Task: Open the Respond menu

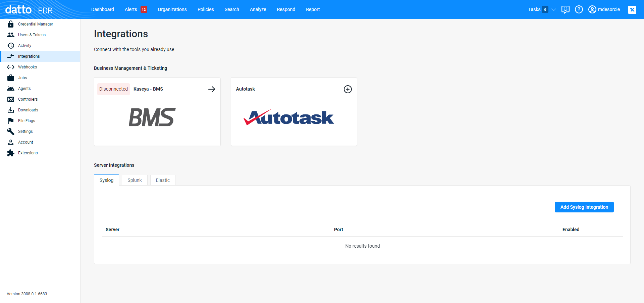Action: pyautogui.click(x=286, y=9)
